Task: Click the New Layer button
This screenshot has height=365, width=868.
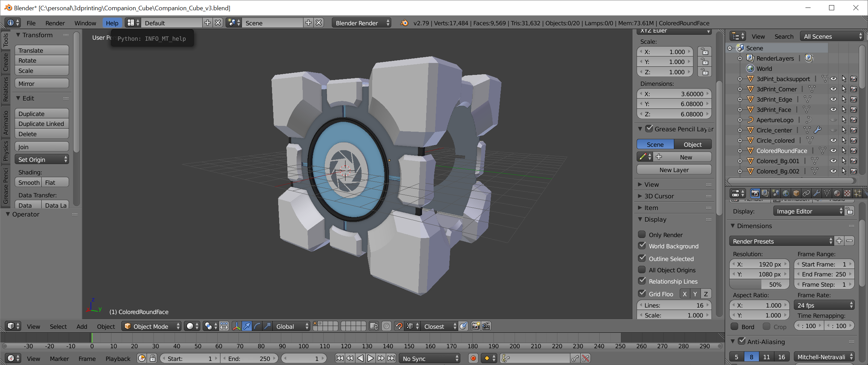Action: point(674,170)
